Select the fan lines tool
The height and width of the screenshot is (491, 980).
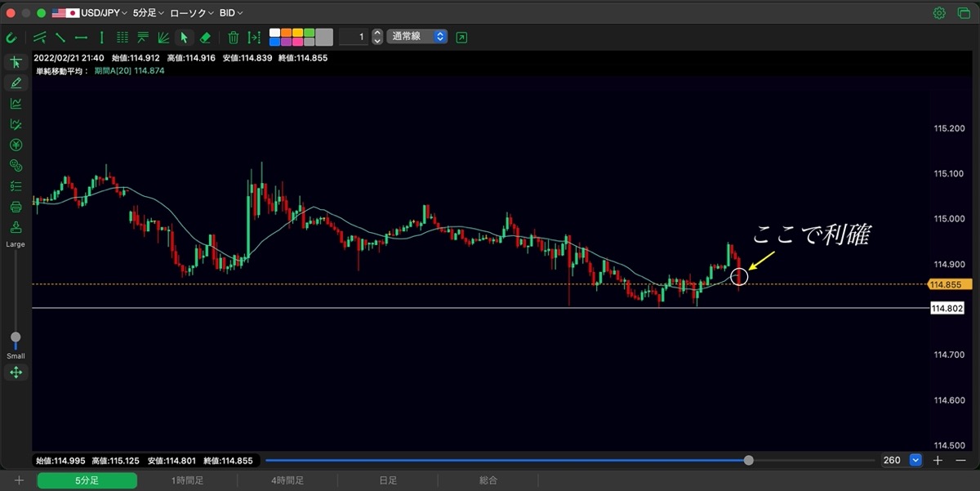tap(163, 37)
